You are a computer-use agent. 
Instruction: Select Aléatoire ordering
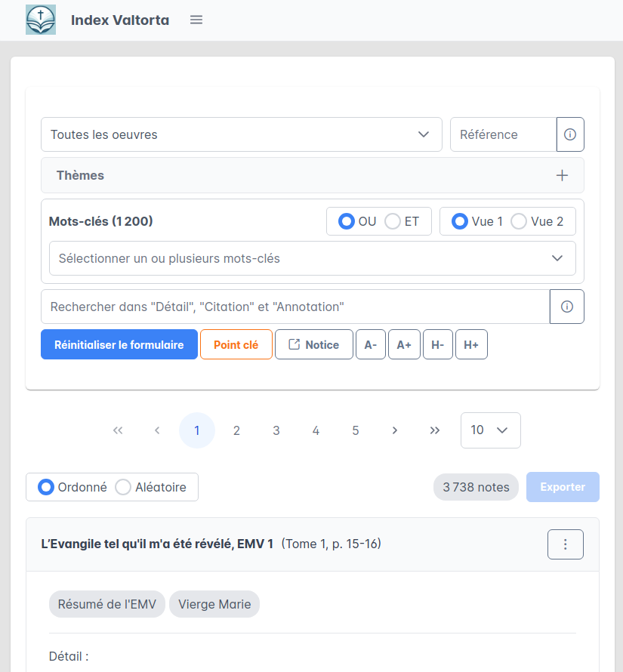click(x=123, y=487)
